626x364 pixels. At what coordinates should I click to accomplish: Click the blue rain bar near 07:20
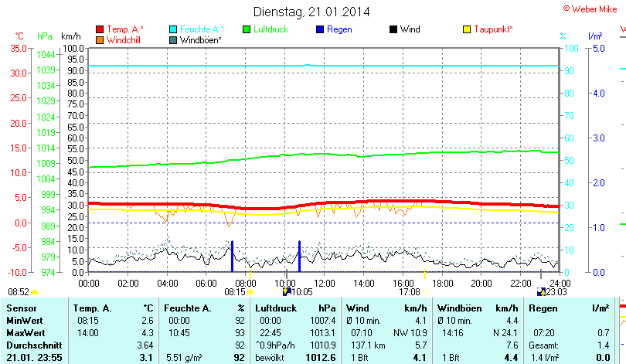coord(233,257)
